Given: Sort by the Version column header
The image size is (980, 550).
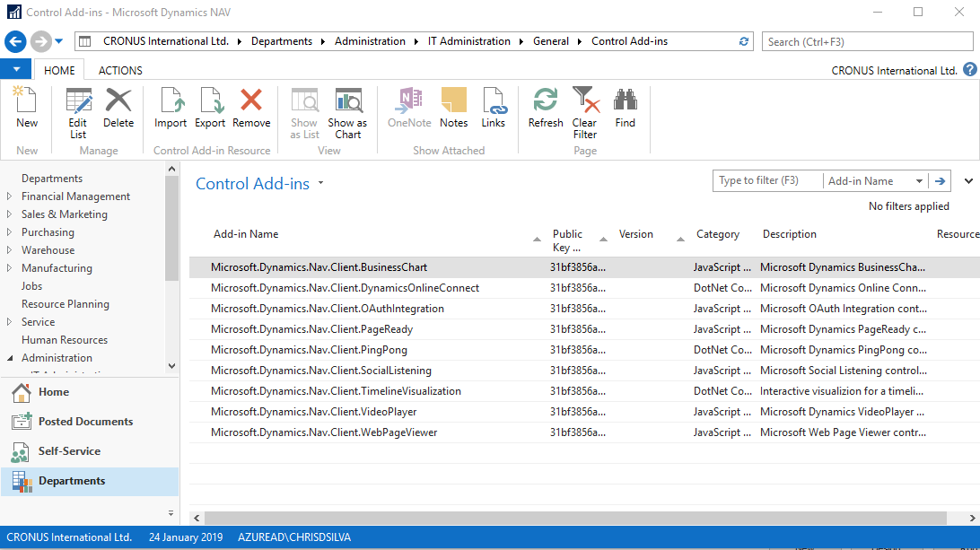Looking at the screenshot, I should click(x=635, y=234).
